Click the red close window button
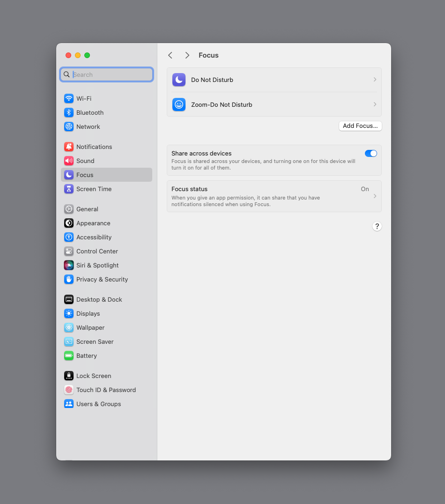Viewport: 445px width, 504px height. tap(68, 55)
